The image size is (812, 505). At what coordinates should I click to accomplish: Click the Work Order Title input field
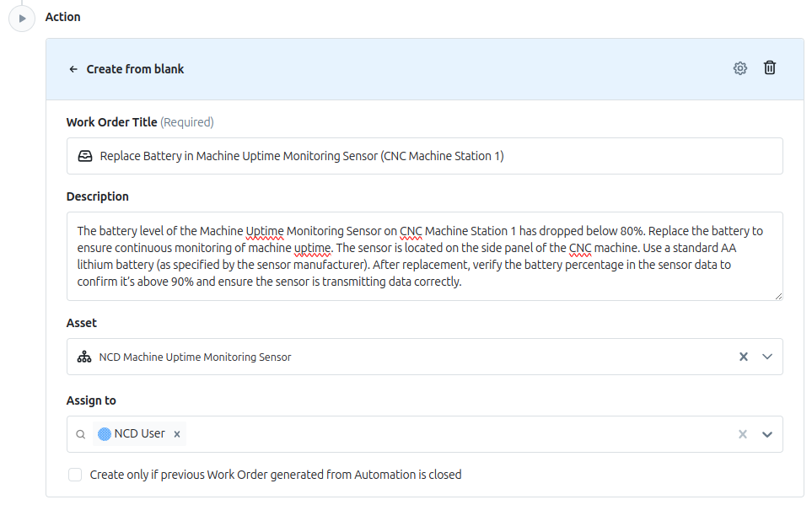tap(425, 156)
